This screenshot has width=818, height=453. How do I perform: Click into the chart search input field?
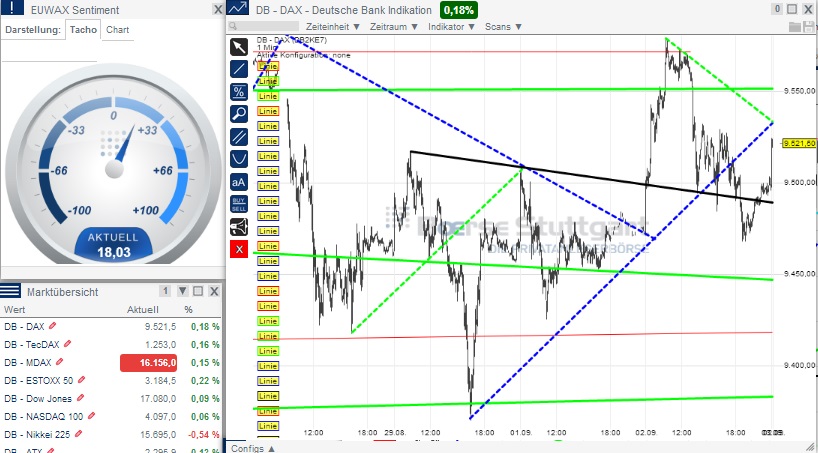[x=269, y=26]
